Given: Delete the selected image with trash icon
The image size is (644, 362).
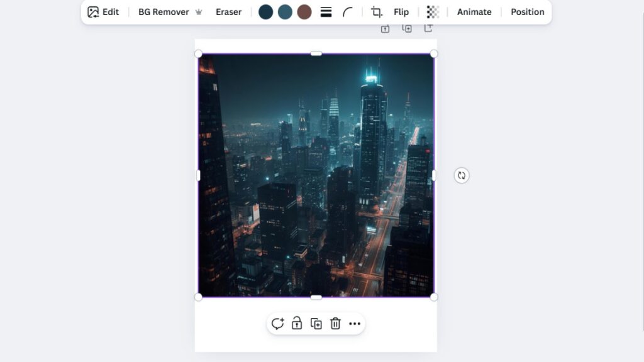Looking at the screenshot, I should click(335, 324).
